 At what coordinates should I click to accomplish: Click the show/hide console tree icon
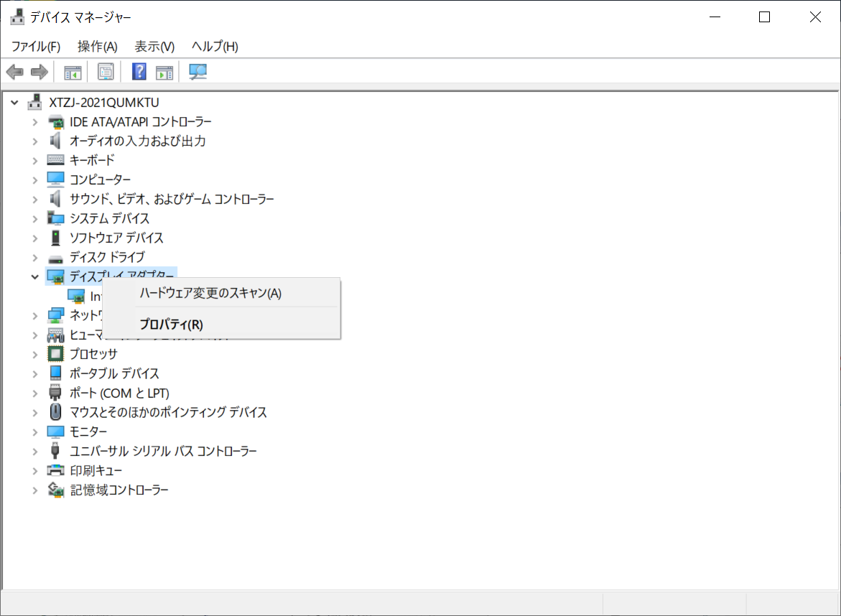click(x=73, y=72)
